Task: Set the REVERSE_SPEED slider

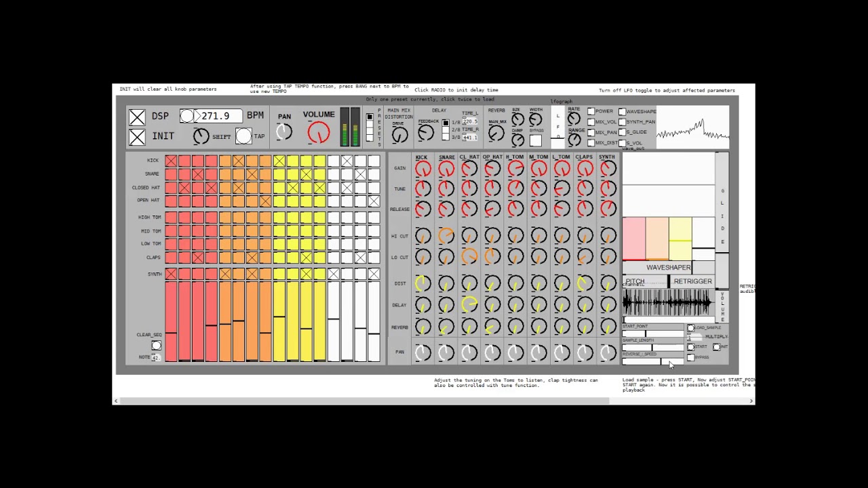Action: click(x=653, y=361)
